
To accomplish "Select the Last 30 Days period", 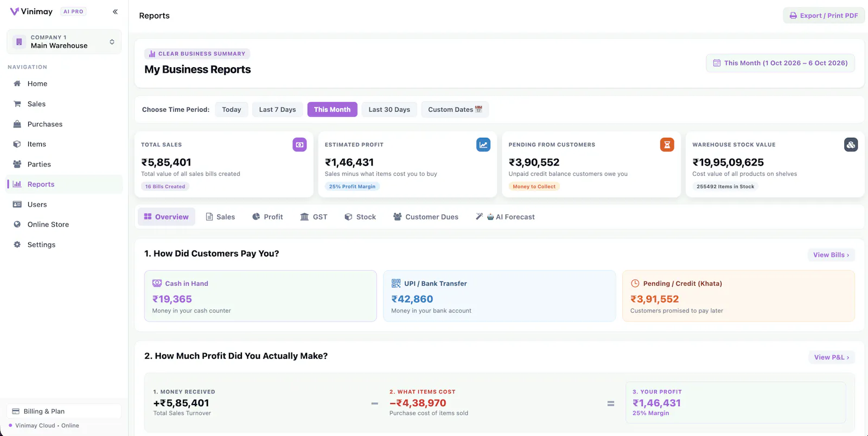I will [x=390, y=110].
